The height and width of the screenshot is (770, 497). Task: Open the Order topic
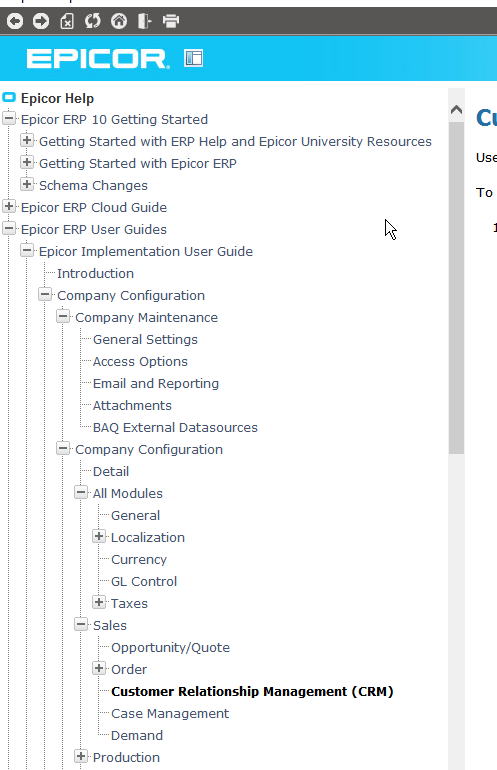coord(129,669)
